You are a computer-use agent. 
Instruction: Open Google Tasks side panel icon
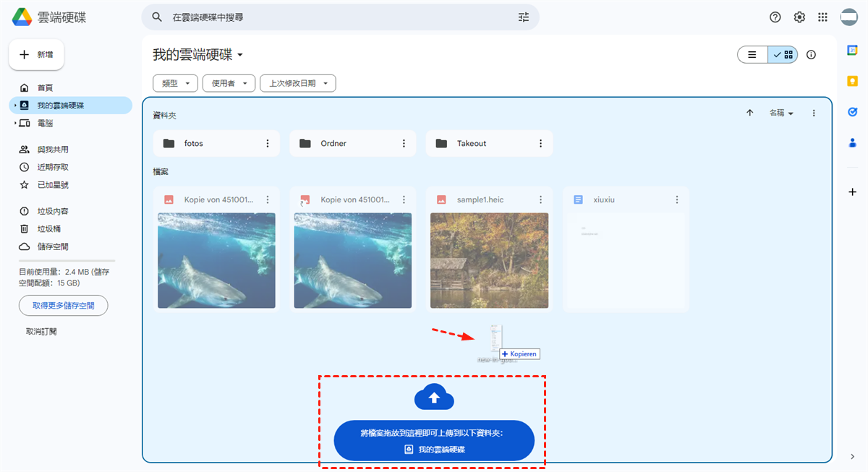click(852, 112)
